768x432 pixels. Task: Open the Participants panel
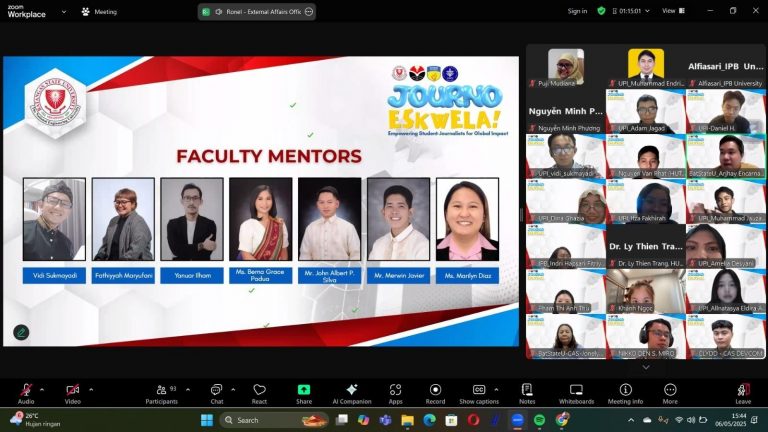pyautogui.click(x=161, y=393)
